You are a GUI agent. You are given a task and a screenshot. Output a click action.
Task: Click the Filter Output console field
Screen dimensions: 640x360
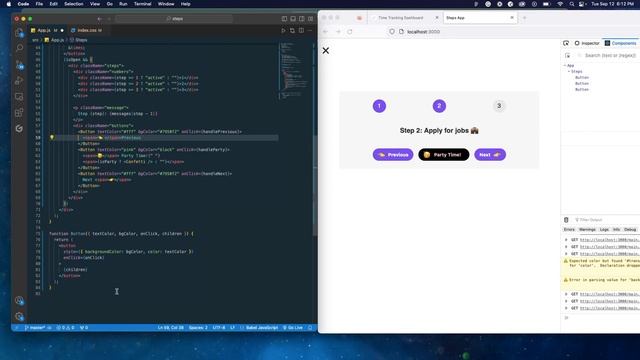[589, 220]
